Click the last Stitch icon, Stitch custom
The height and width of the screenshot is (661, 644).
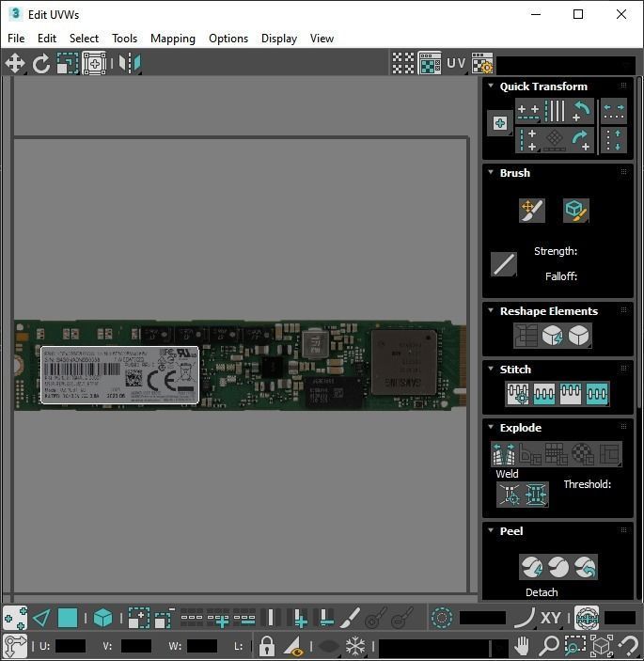(x=597, y=394)
